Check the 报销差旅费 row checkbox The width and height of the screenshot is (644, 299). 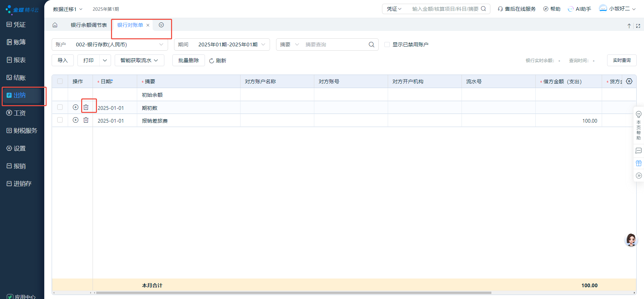pos(60,120)
